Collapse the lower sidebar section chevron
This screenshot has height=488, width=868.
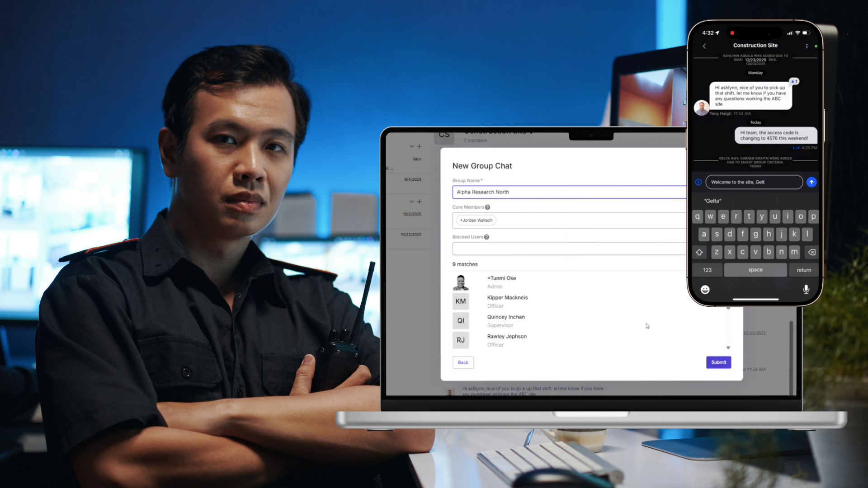pyautogui.click(x=411, y=202)
